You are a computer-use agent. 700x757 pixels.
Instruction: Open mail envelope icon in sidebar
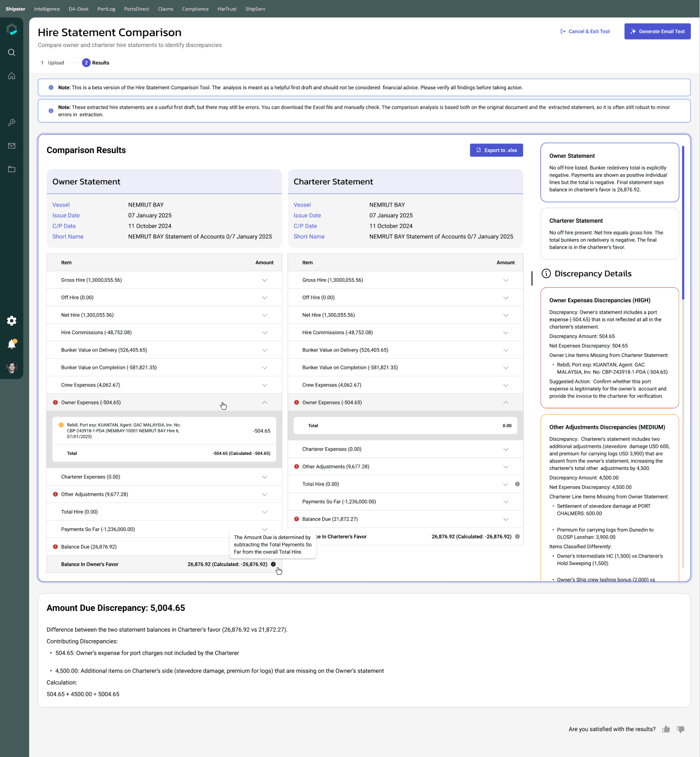[11, 146]
